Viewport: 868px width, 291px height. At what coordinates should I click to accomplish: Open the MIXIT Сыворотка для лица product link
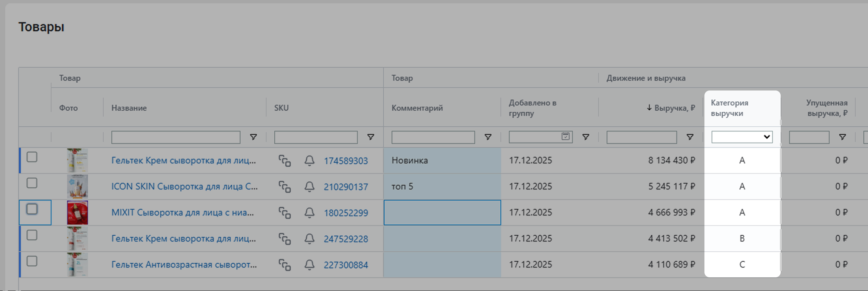click(182, 213)
